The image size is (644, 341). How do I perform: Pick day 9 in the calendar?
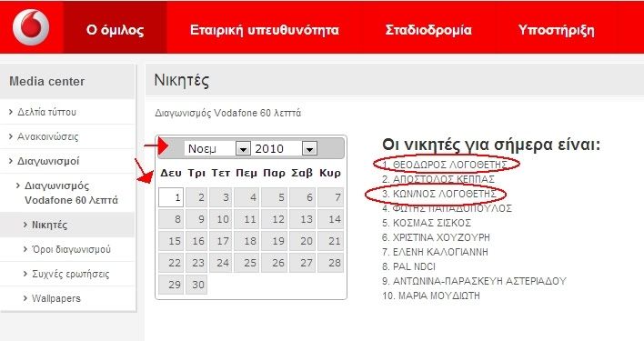(196, 219)
